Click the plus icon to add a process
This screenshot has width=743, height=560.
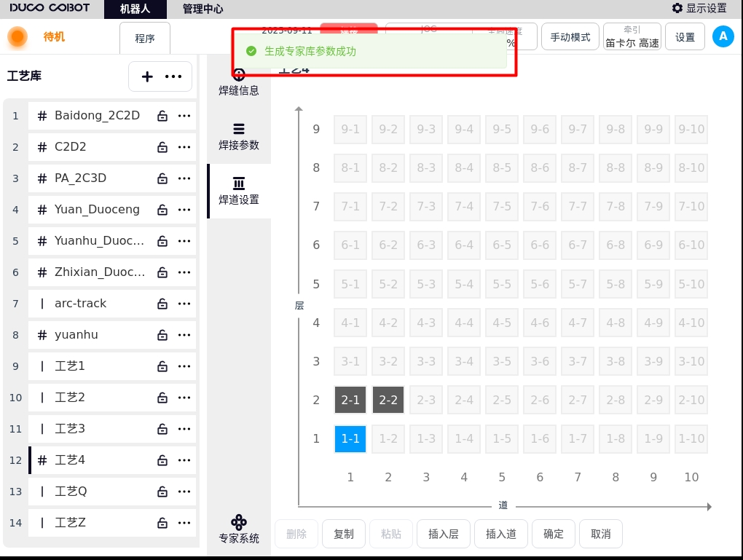(x=147, y=76)
